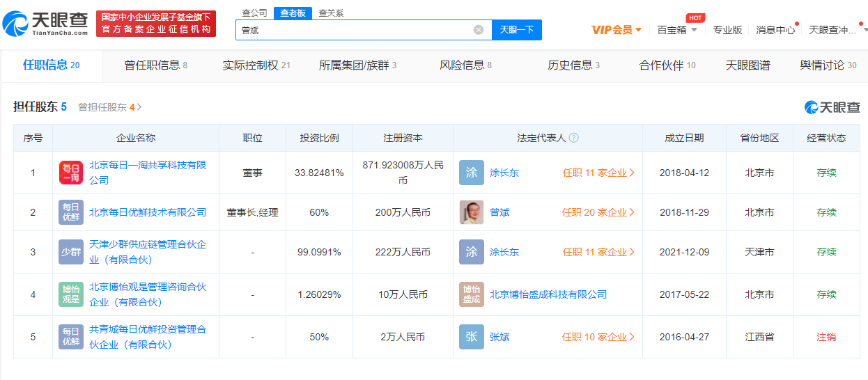Click the official credit agency banner
This screenshot has width=868, height=380.
[156, 24]
